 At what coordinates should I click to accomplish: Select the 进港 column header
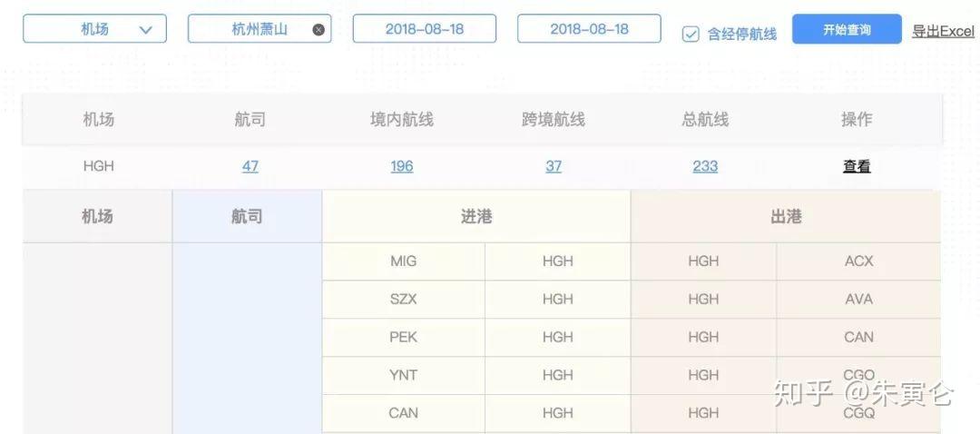[x=476, y=217]
